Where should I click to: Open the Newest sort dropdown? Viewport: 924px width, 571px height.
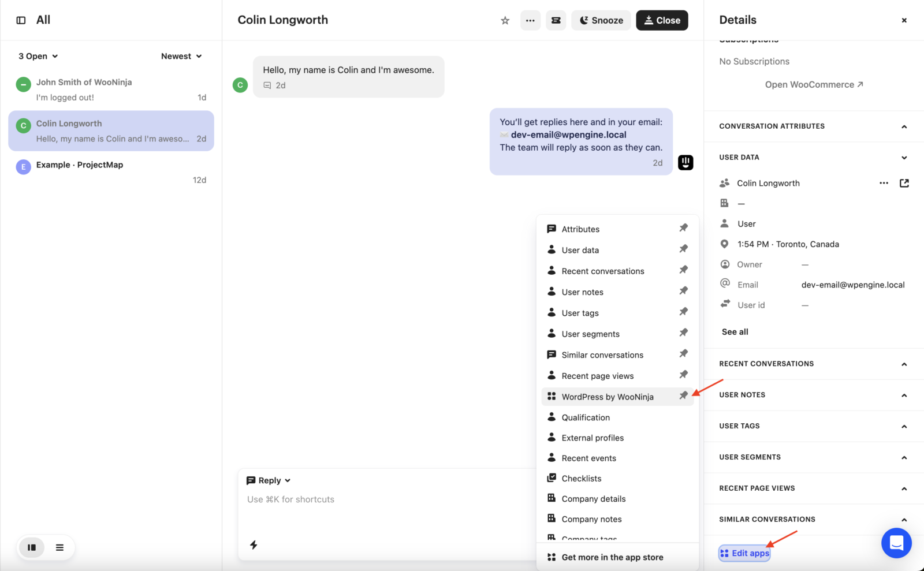click(181, 56)
